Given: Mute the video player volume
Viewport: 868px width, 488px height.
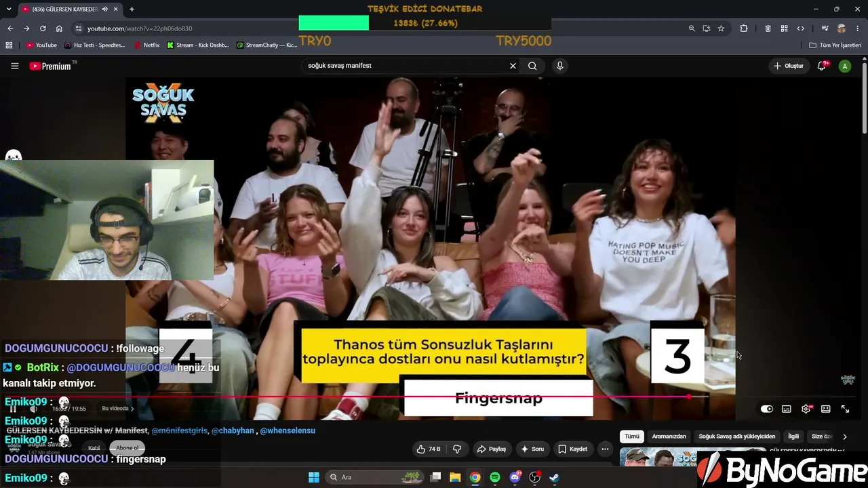Looking at the screenshot, I should click(x=33, y=409).
